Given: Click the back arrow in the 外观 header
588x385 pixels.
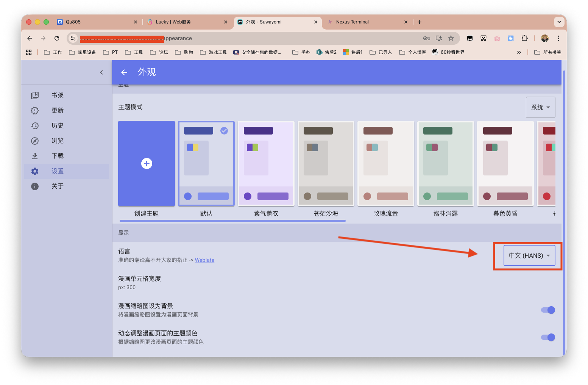Looking at the screenshot, I should pyautogui.click(x=124, y=72).
